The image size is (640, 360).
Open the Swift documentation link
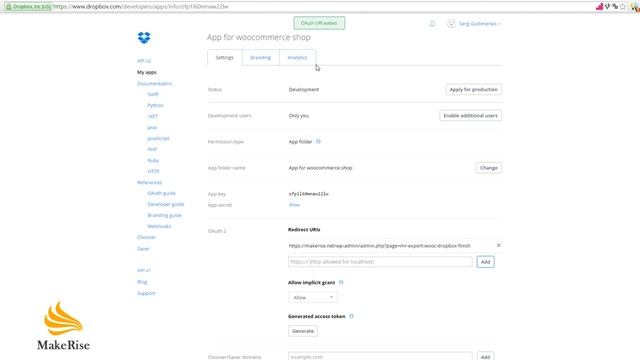153,94
